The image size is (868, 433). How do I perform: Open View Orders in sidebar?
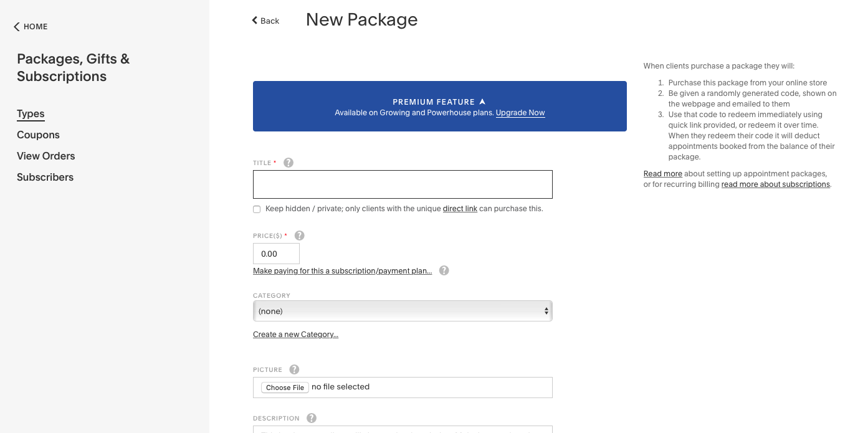45,156
